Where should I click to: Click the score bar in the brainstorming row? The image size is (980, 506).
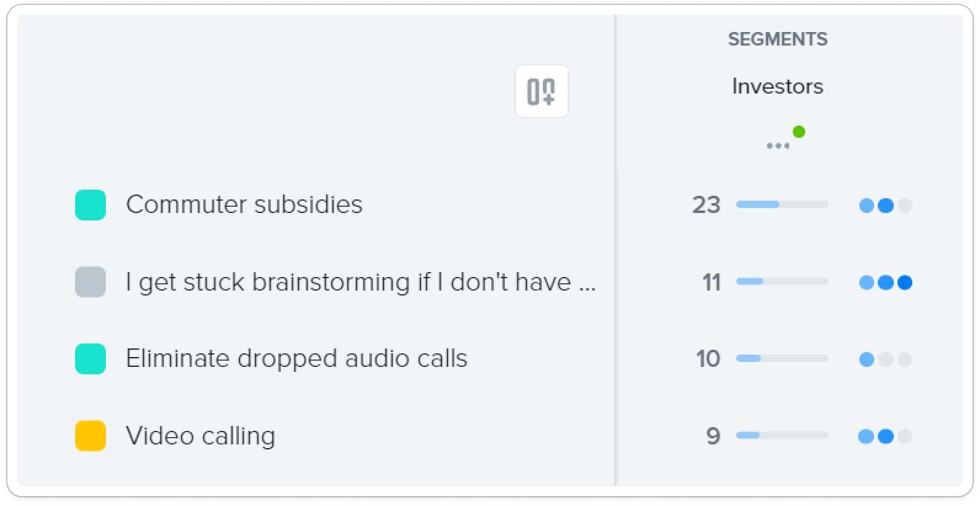pyautogui.click(x=782, y=281)
